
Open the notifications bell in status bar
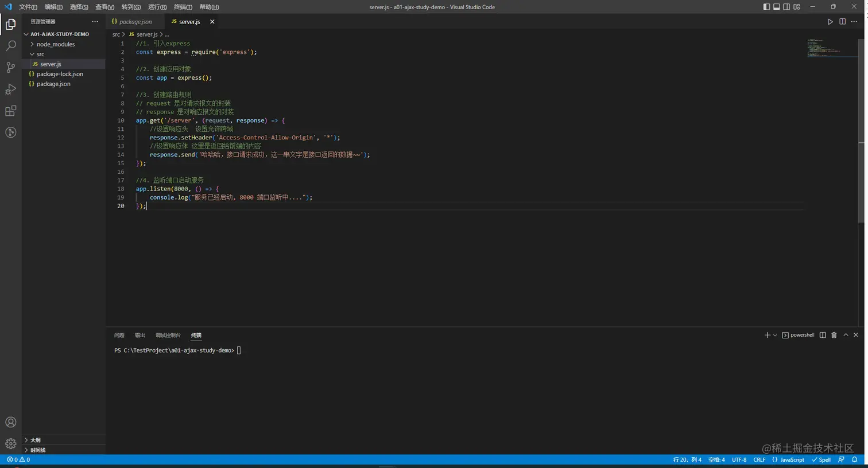[x=855, y=460]
